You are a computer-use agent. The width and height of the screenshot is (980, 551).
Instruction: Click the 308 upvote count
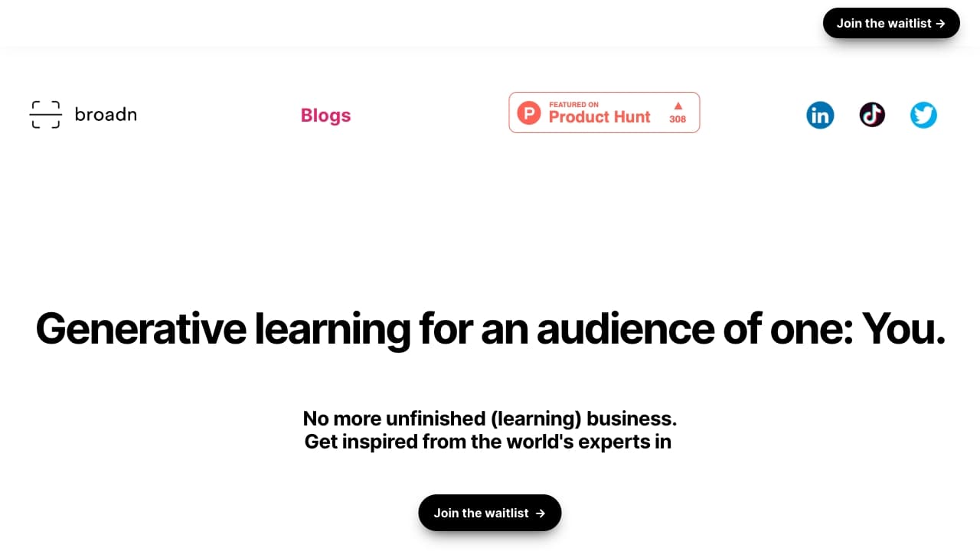point(678,119)
